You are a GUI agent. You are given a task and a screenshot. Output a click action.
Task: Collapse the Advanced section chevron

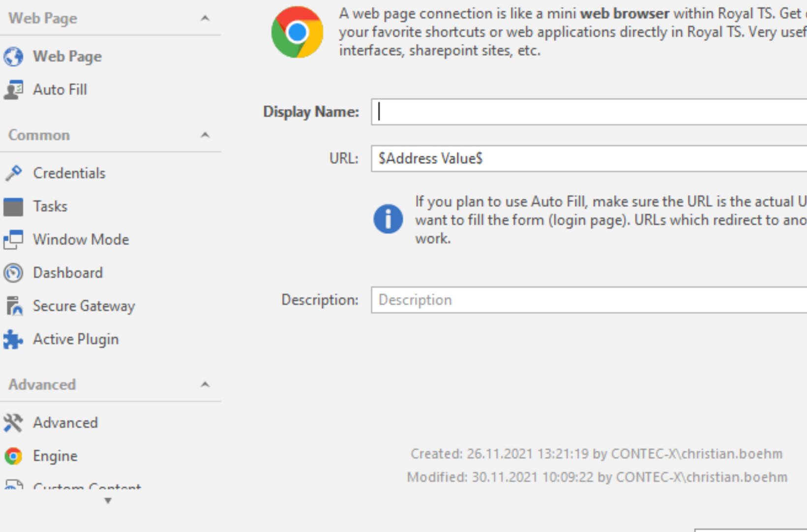tap(205, 384)
